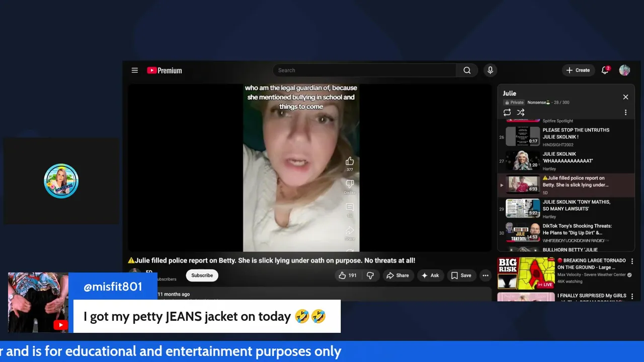Open the notifications bell

(x=605, y=70)
